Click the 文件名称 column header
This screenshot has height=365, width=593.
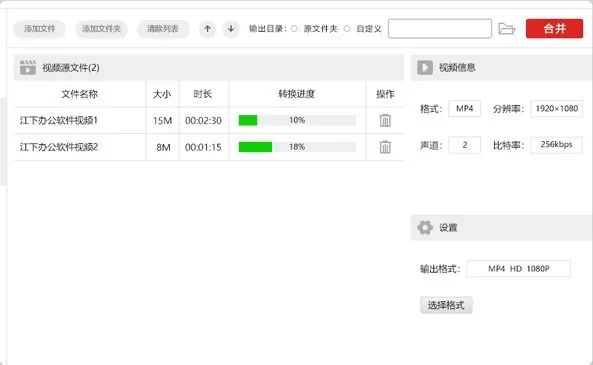[80, 94]
